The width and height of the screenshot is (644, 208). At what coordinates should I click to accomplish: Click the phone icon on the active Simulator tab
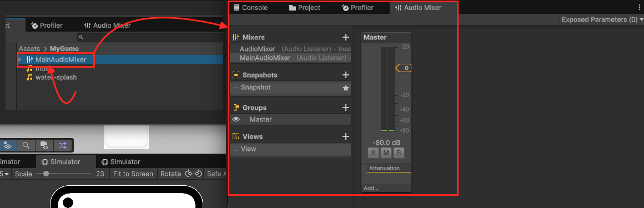pyautogui.click(x=44, y=162)
